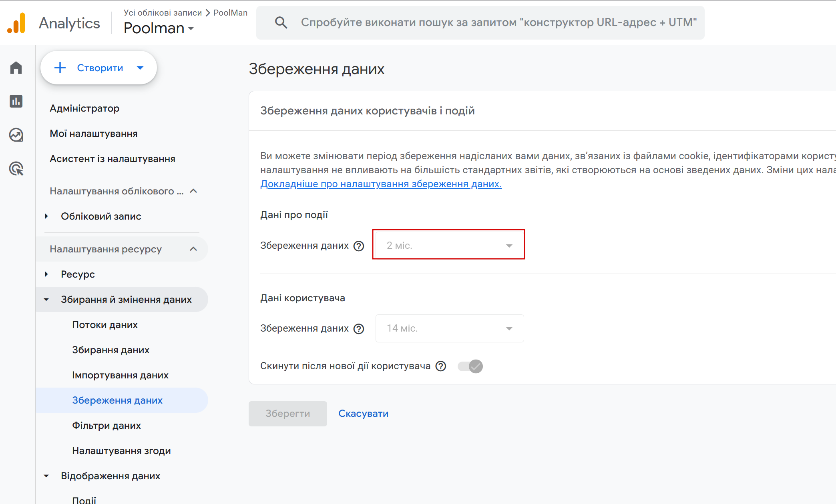Select Фільтри даних in sidebar menu
The width and height of the screenshot is (836, 504).
(107, 425)
